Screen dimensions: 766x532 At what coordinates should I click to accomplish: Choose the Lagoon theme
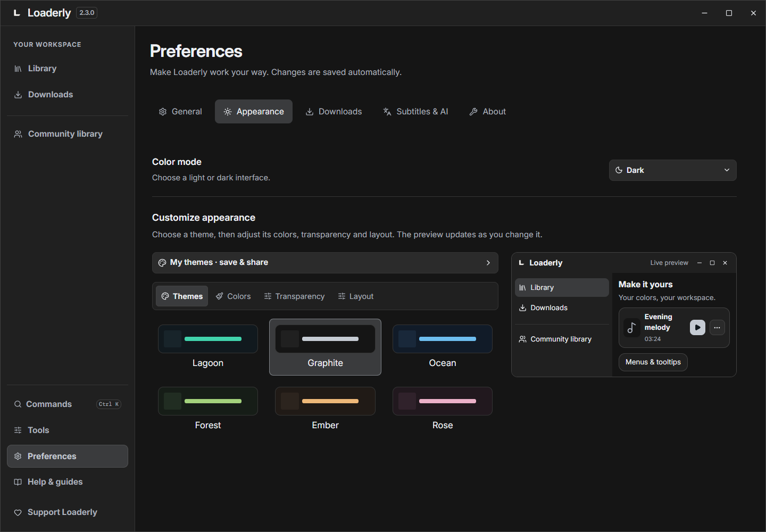pyautogui.click(x=208, y=347)
